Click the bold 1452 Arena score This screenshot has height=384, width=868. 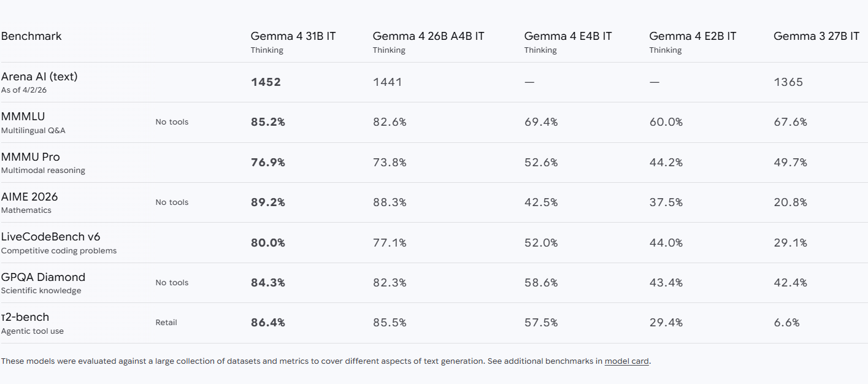[x=266, y=82]
